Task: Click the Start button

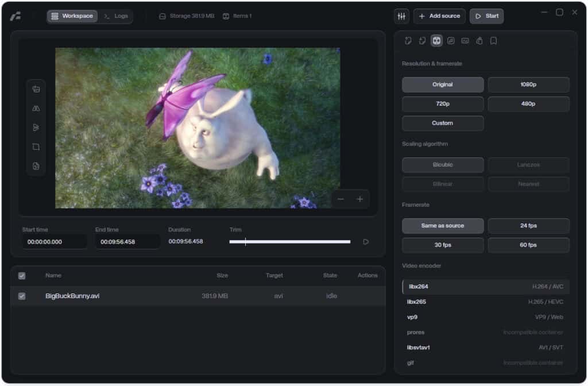Action: click(x=487, y=16)
